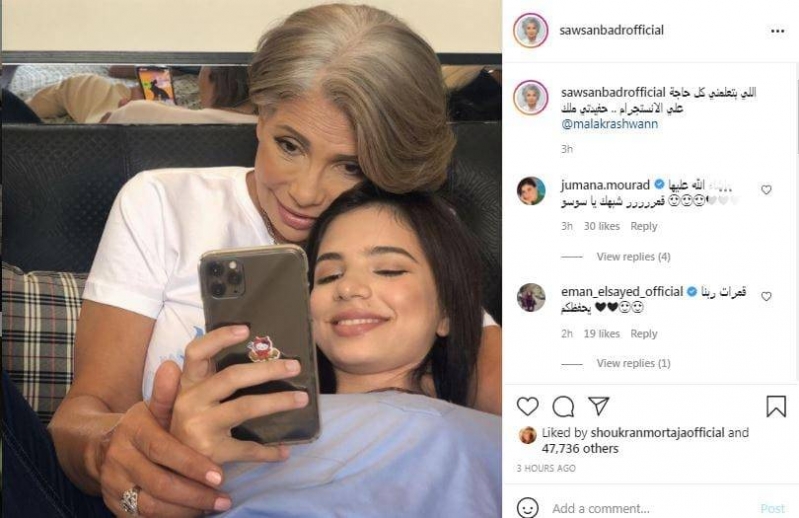Open the @malakrashwann mention
799x518 pixels.
(609, 124)
